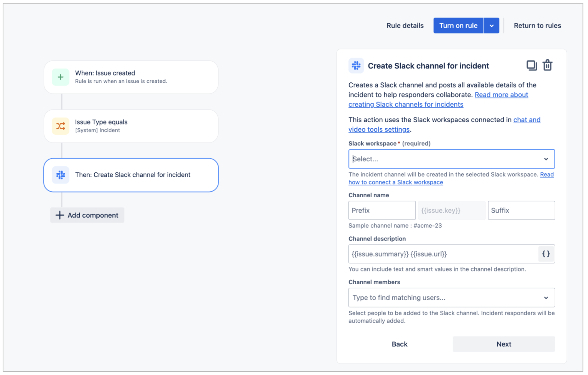The image size is (588, 375).
Task: Insert smart value with curly braces icon
Action: (x=546, y=254)
